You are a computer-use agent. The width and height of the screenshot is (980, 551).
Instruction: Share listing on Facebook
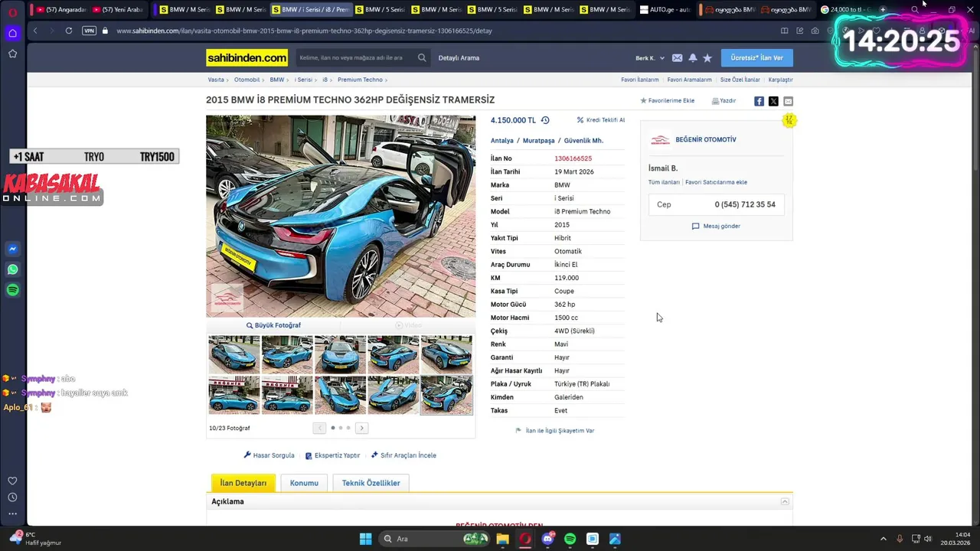tap(759, 101)
